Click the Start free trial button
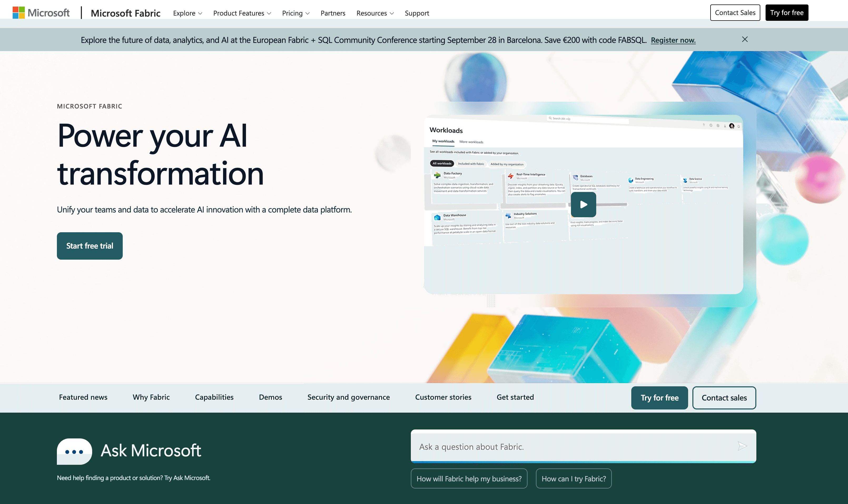 coord(90,246)
